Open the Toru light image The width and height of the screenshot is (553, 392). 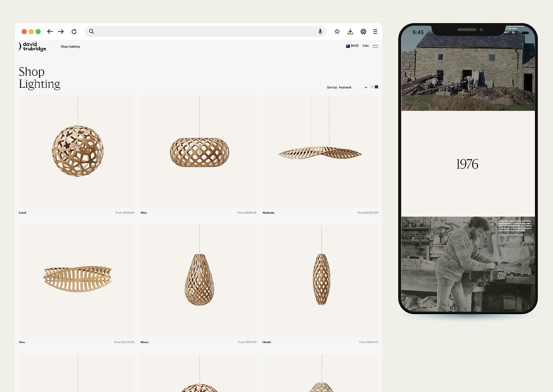[76, 281]
